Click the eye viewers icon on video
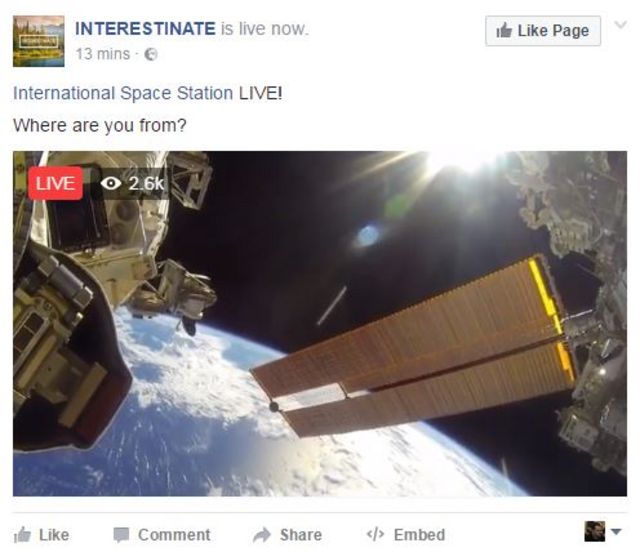640x552 pixels. 111,183
